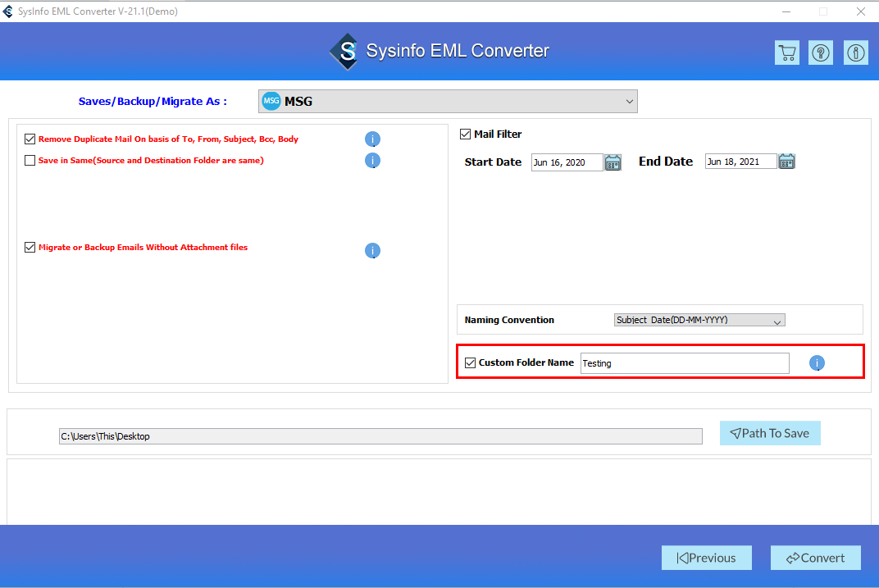879x588 pixels.
Task: Click the info icon beside Save in Same option
Action: (x=372, y=160)
